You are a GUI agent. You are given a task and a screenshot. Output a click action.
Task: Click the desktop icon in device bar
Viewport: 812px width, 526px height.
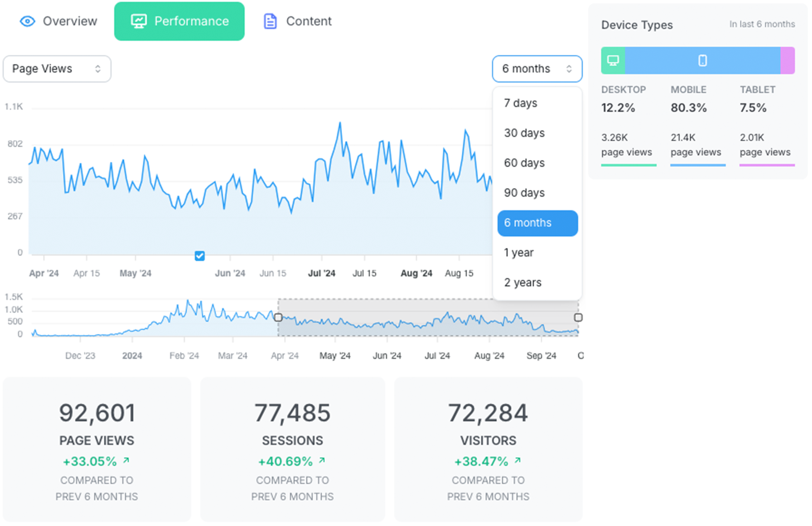(613, 60)
